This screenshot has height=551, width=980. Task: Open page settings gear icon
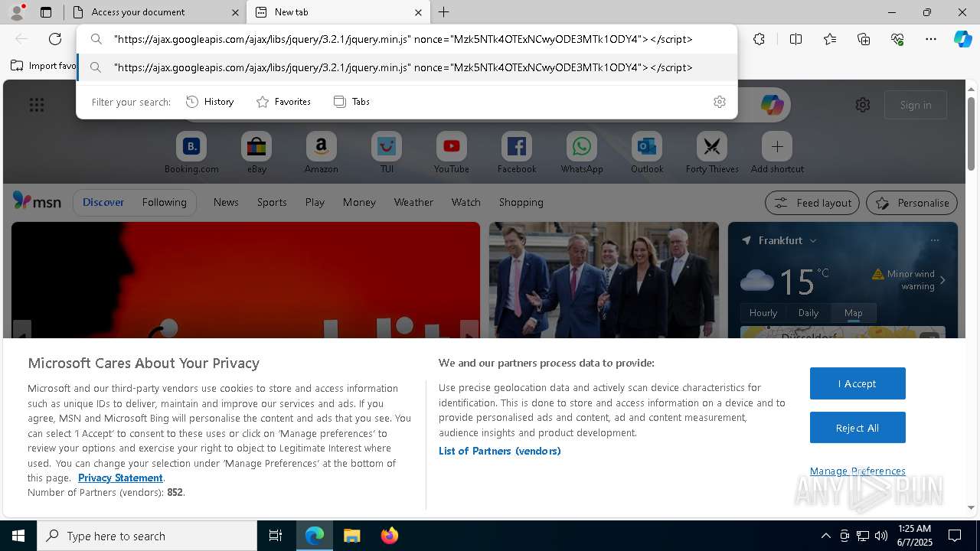pos(863,105)
